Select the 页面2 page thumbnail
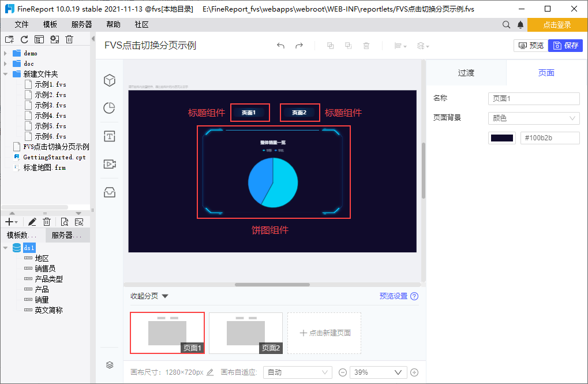This screenshot has height=384, width=588. pos(246,333)
